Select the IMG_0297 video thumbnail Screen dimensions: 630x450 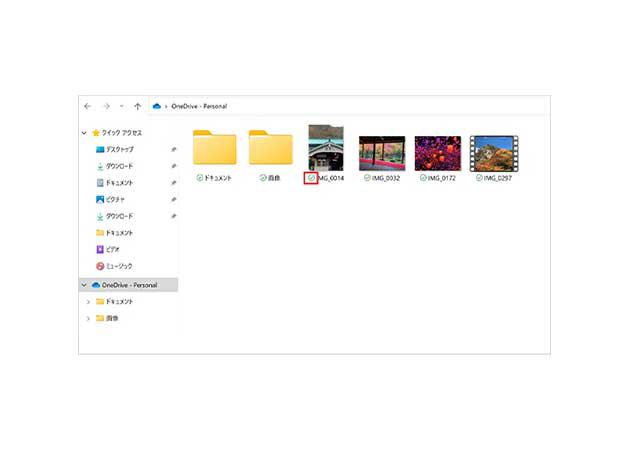494,153
